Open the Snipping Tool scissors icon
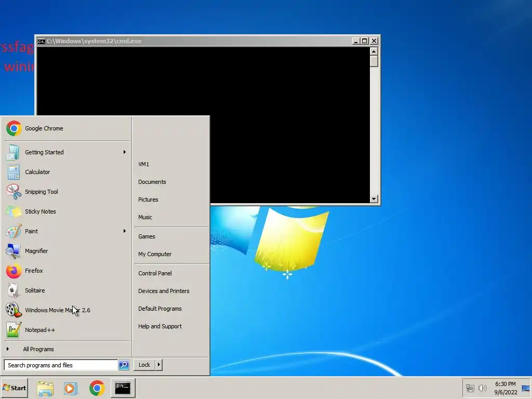This screenshot has width=532, height=399. (14, 192)
